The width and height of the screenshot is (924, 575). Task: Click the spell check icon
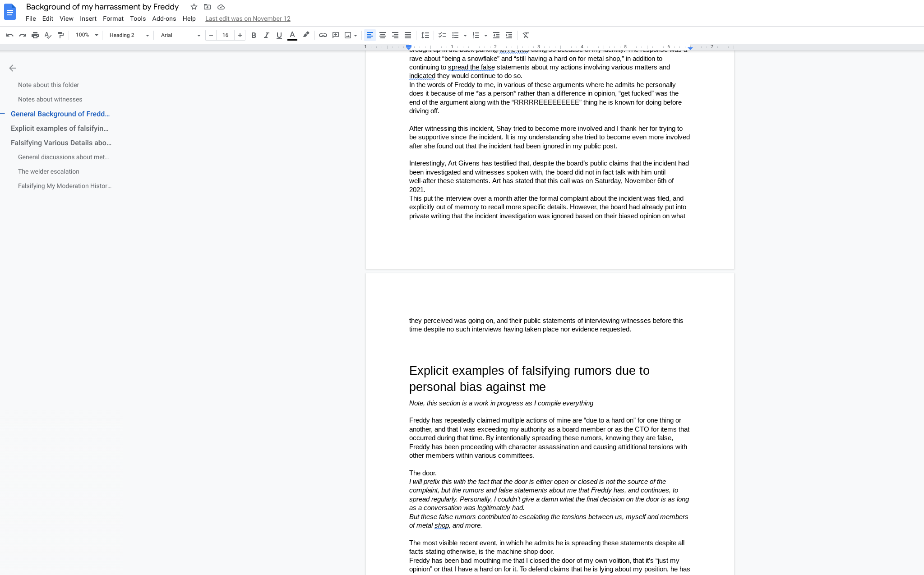click(48, 35)
